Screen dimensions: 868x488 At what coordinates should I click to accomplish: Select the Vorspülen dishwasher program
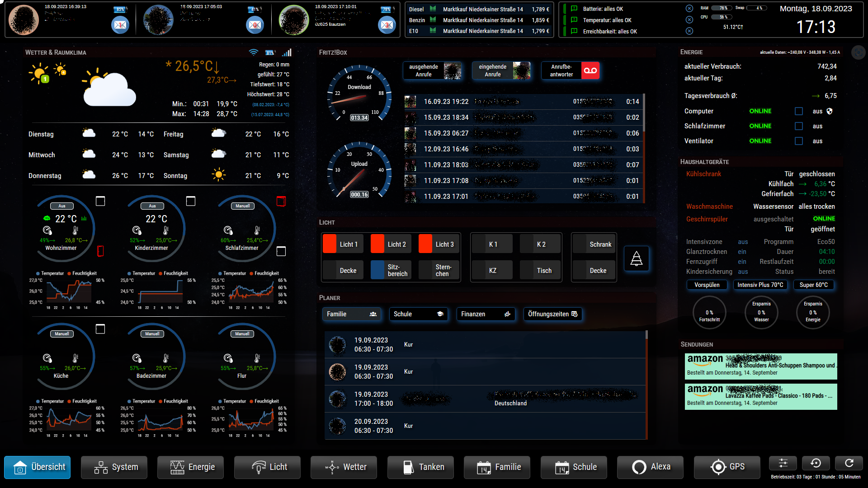(707, 285)
